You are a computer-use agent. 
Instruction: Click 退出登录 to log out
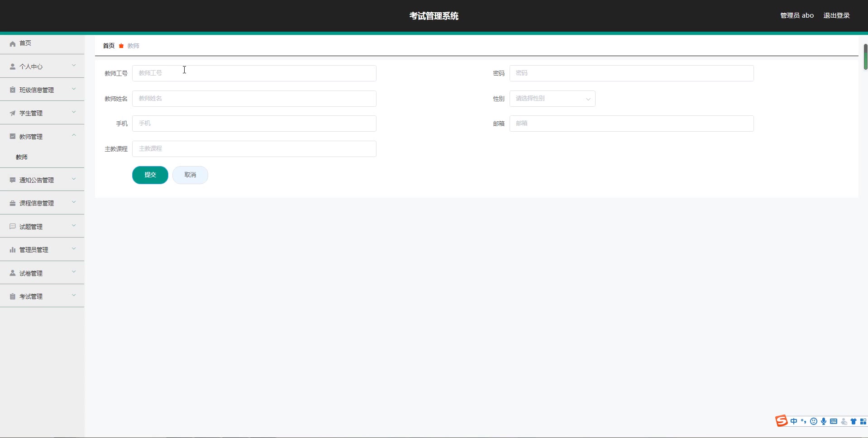(x=836, y=15)
